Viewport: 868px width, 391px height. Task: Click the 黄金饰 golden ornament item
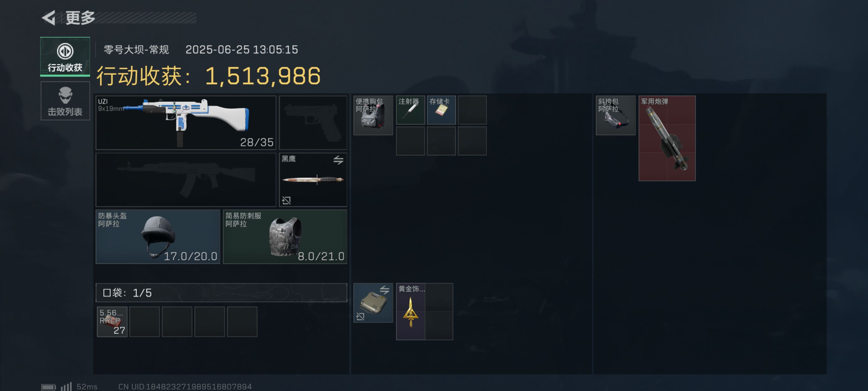point(411,311)
